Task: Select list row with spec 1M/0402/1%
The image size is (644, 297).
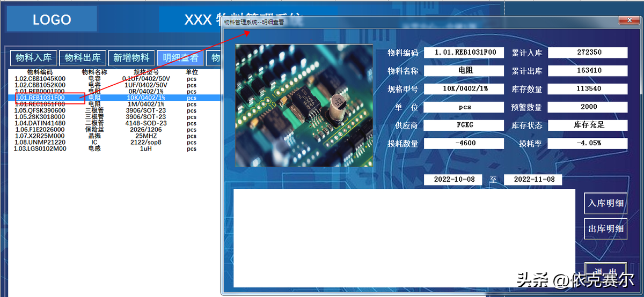Action: [115, 104]
